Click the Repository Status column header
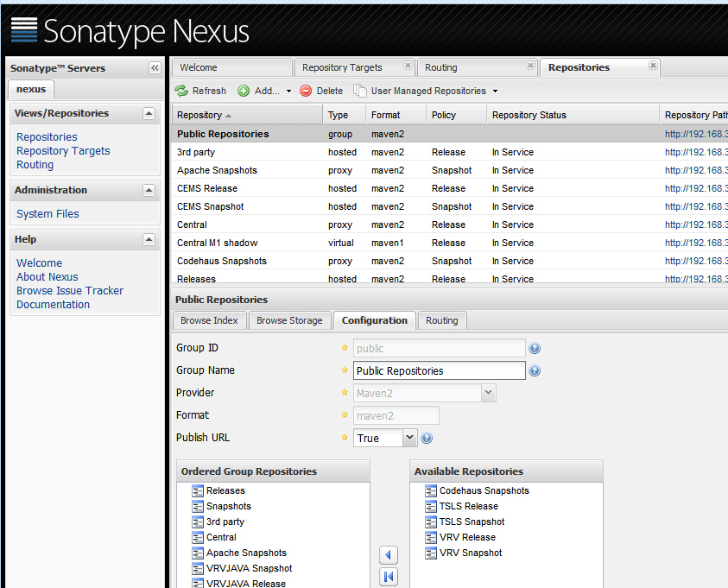 pyautogui.click(x=573, y=115)
